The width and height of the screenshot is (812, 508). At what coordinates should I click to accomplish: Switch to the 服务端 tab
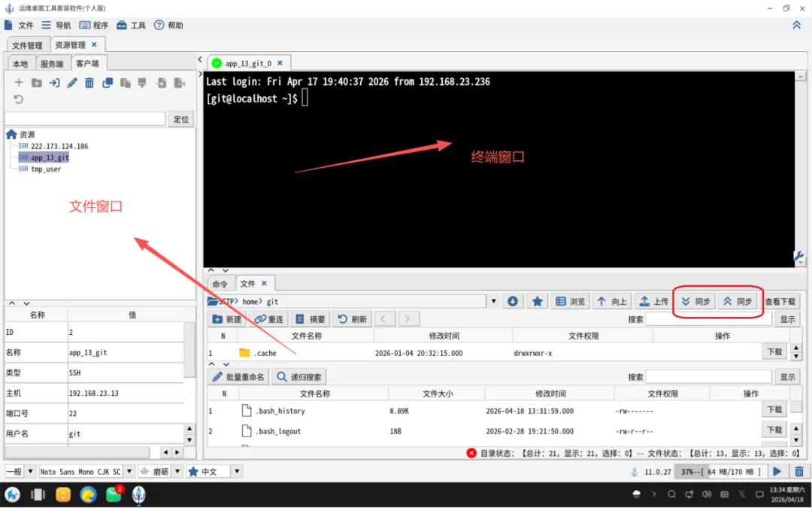pos(52,64)
